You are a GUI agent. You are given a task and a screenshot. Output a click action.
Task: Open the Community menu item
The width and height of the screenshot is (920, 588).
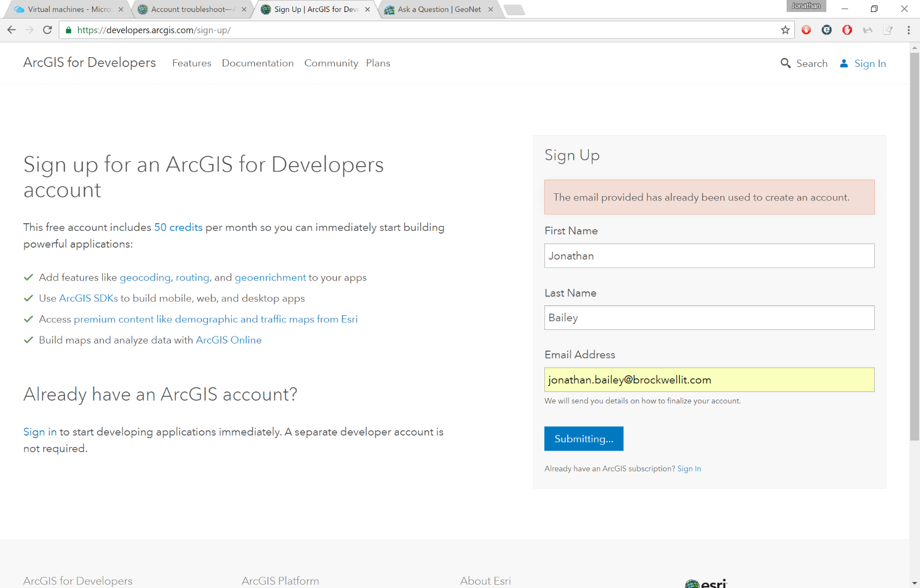[331, 63]
